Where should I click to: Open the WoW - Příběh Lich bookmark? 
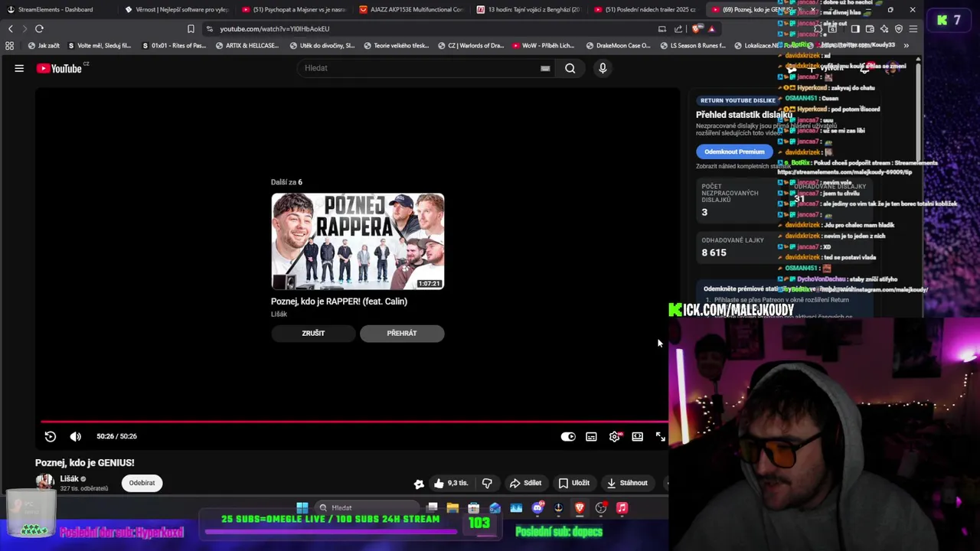click(543, 46)
